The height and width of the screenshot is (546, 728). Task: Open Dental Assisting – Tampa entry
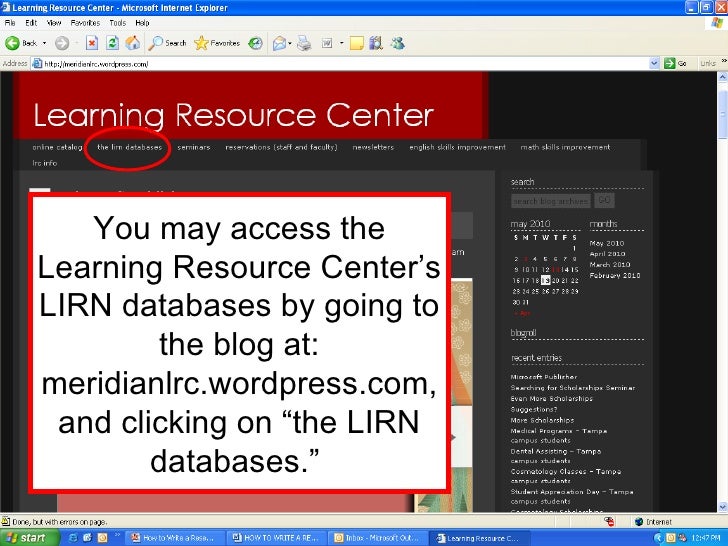click(x=556, y=456)
